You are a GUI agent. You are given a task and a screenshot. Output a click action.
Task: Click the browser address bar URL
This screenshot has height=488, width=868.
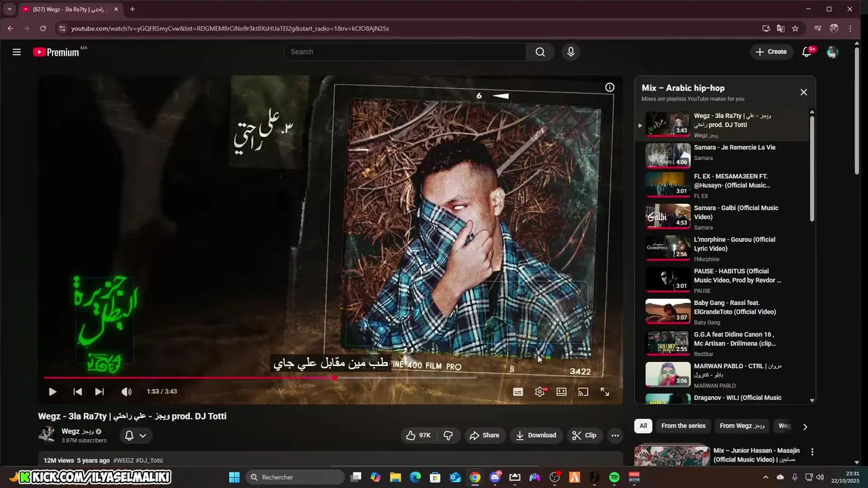pyautogui.click(x=230, y=28)
